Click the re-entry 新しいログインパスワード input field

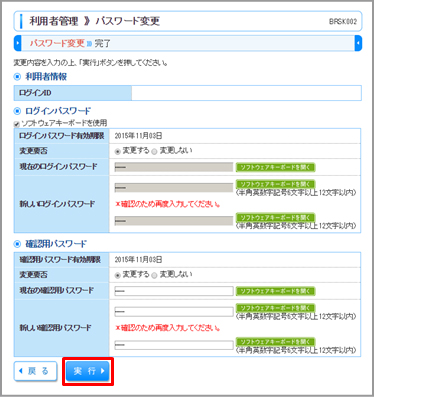click(174, 221)
